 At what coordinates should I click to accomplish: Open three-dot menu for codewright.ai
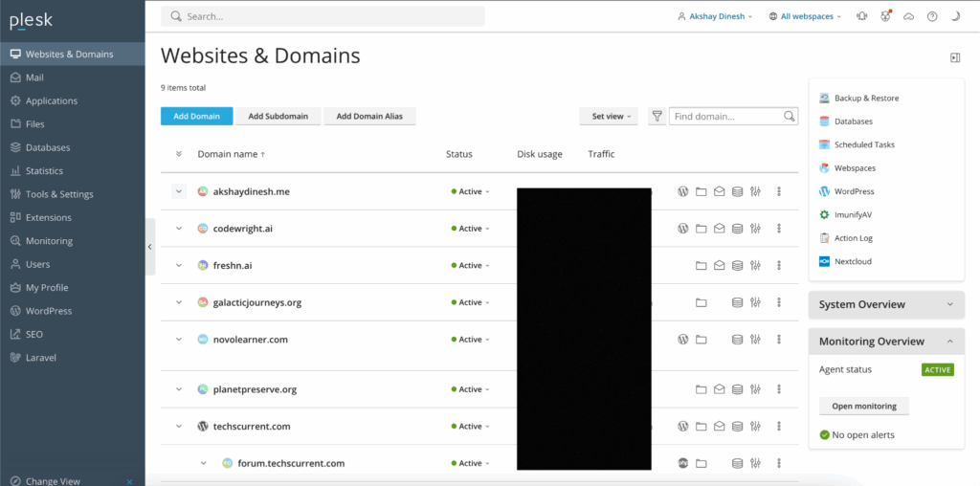click(779, 229)
